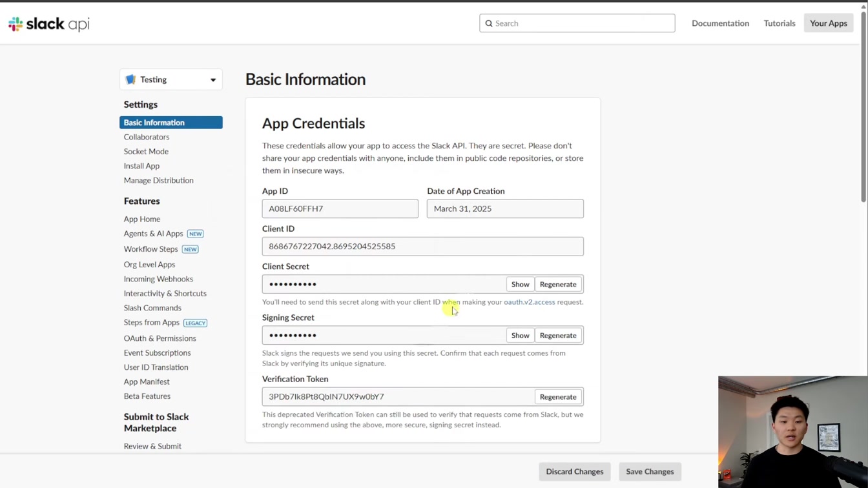Go to Manage Distribution page
Viewport: 868px width, 488px height.
tap(158, 180)
